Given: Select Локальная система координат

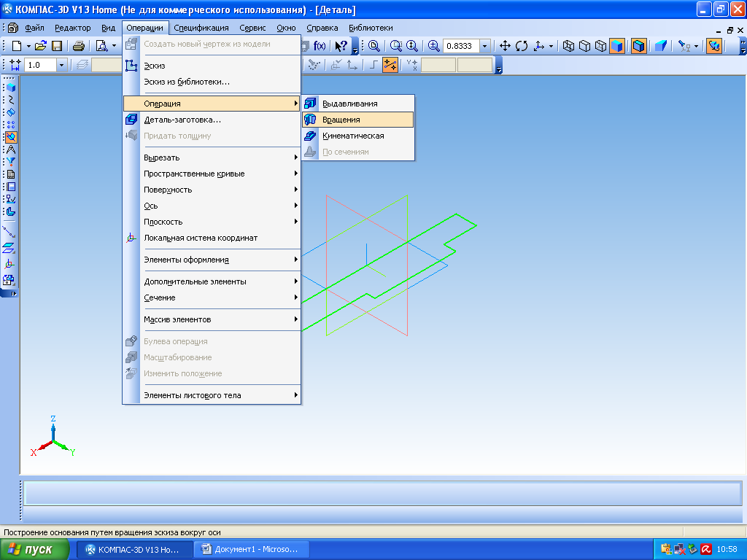Looking at the screenshot, I should 212,238.
